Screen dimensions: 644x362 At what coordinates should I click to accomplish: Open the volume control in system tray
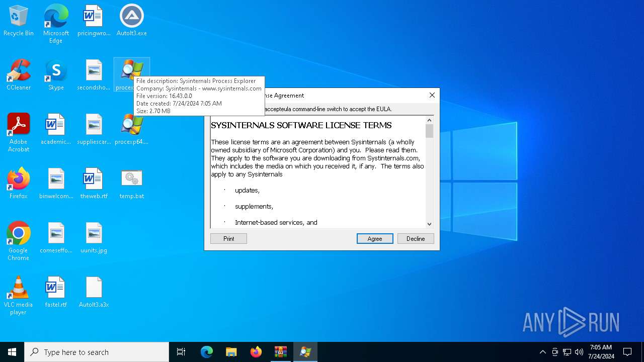pyautogui.click(x=579, y=352)
